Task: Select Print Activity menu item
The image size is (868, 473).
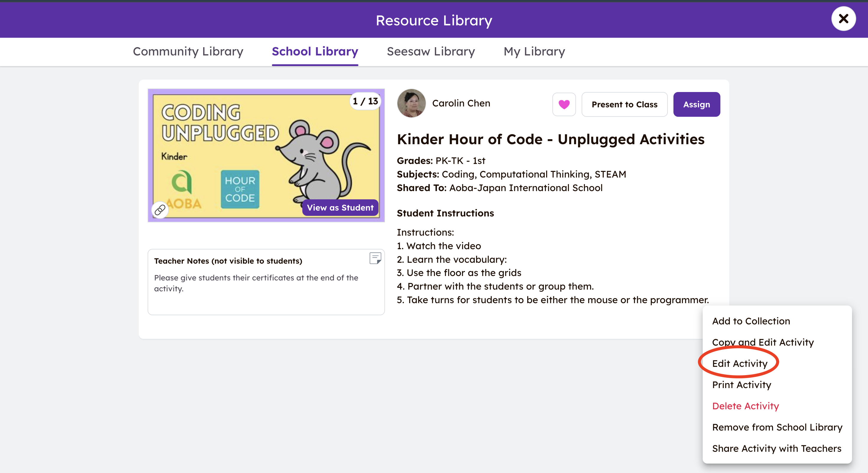Action: point(741,385)
